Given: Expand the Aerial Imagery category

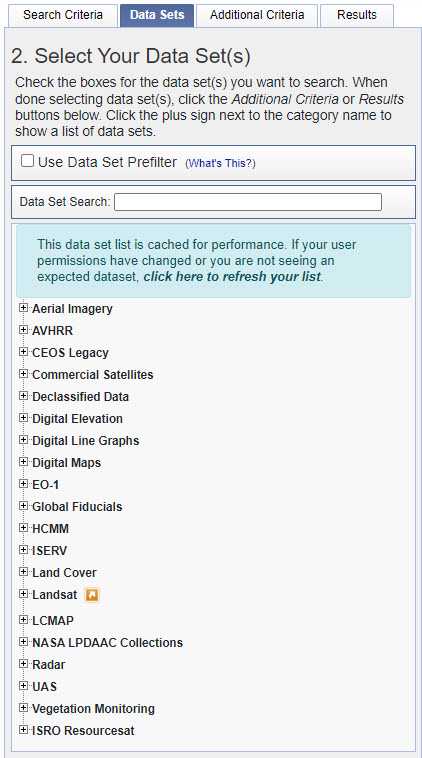Looking at the screenshot, I should [x=23, y=308].
